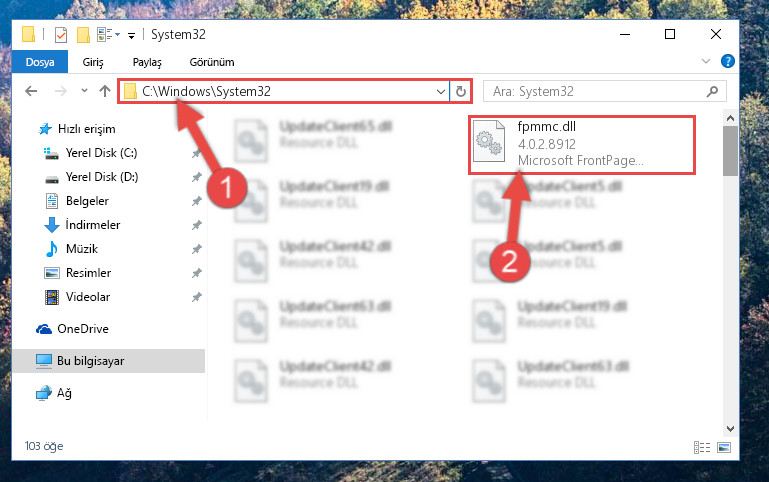
Task: Go up one folder level
Action: pyautogui.click(x=104, y=91)
